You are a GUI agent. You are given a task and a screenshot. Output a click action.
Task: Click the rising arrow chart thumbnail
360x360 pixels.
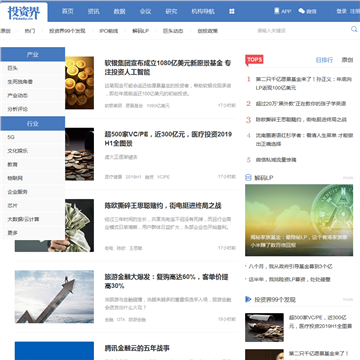click(x=54, y=297)
